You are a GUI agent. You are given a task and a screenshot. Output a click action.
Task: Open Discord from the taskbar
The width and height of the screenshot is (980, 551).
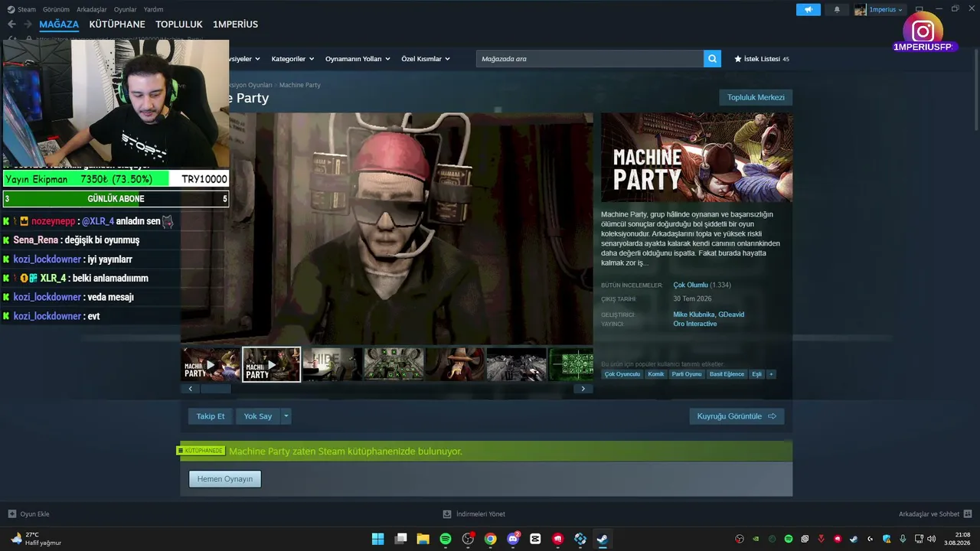(x=513, y=539)
